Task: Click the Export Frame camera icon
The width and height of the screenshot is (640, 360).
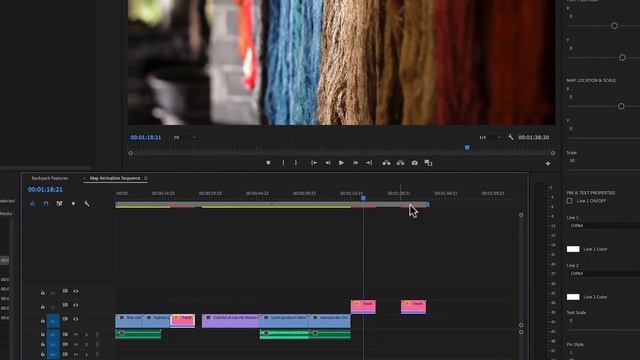Action: 414,163
